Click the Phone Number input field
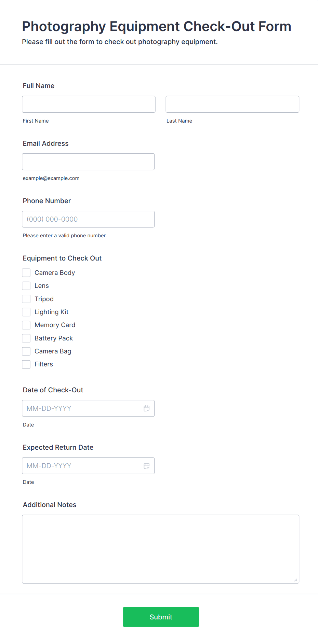 point(88,219)
